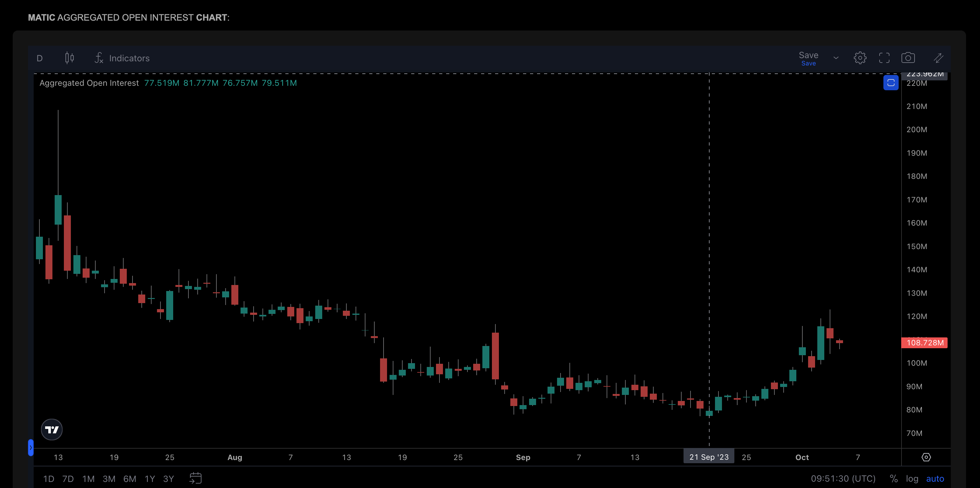Select the 3Y time range
980x488 pixels.
[x=168, y=478]
